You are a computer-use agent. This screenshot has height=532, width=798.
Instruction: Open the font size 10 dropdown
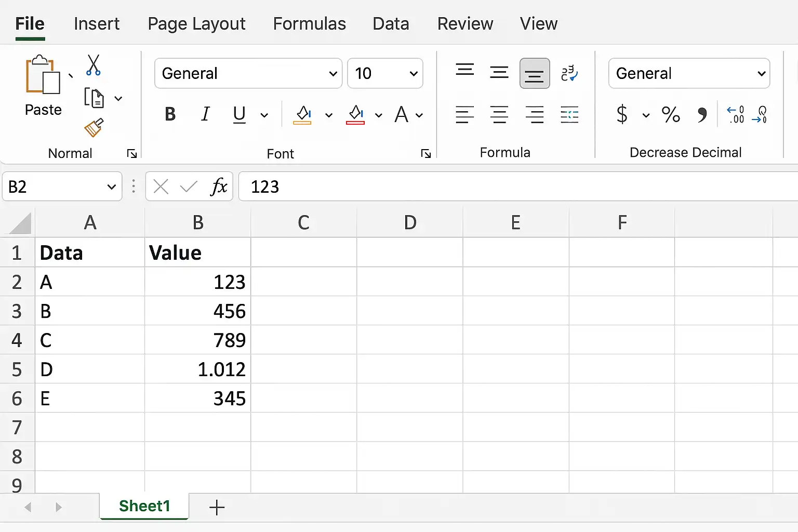pyautogui.click(x=385, y=73)
